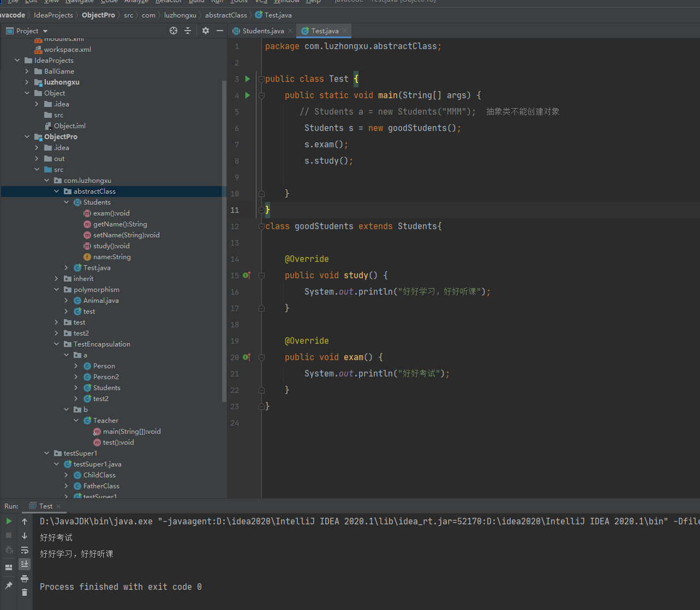700x610 pixels.
Task: Collapse all nodes in Project panel
Action: tap(188, 31)
